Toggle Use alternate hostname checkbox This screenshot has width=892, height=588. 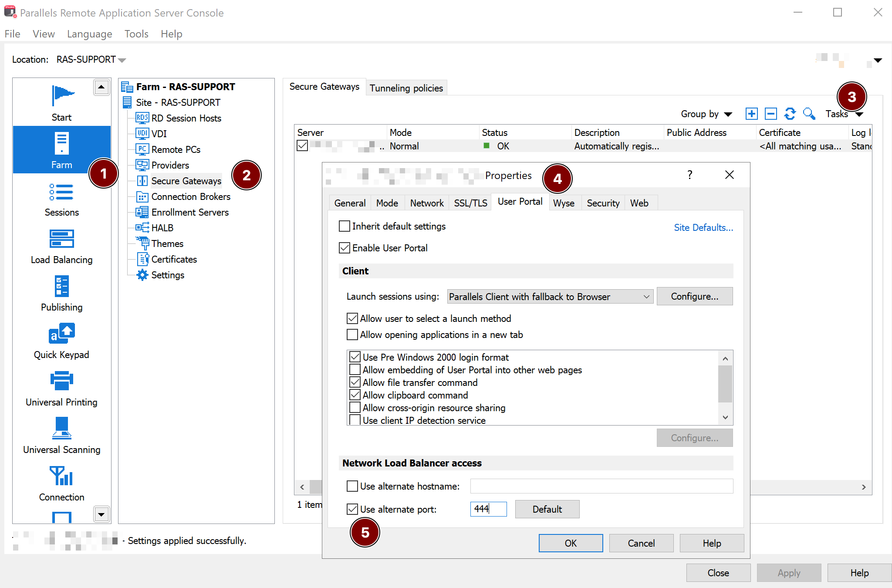(352, 486)
